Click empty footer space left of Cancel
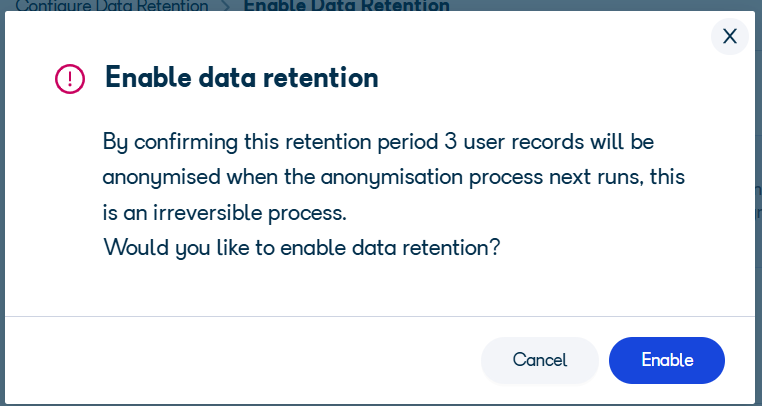 click(x=243, y=360)
